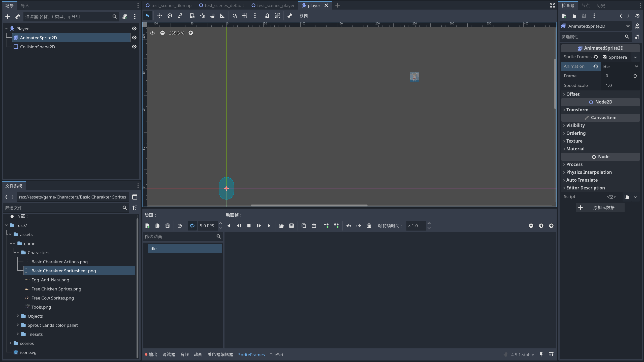644x362 pixels.
Task: Activate the Pan (hand) tool
Action: 212,16
